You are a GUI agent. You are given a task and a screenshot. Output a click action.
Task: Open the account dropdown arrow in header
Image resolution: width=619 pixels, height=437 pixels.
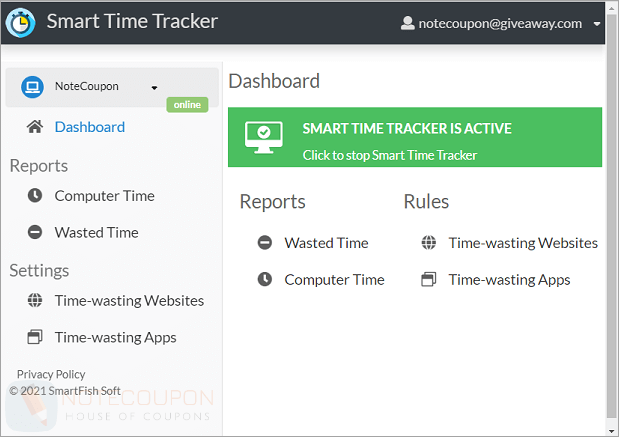click(x=597, y=24)
